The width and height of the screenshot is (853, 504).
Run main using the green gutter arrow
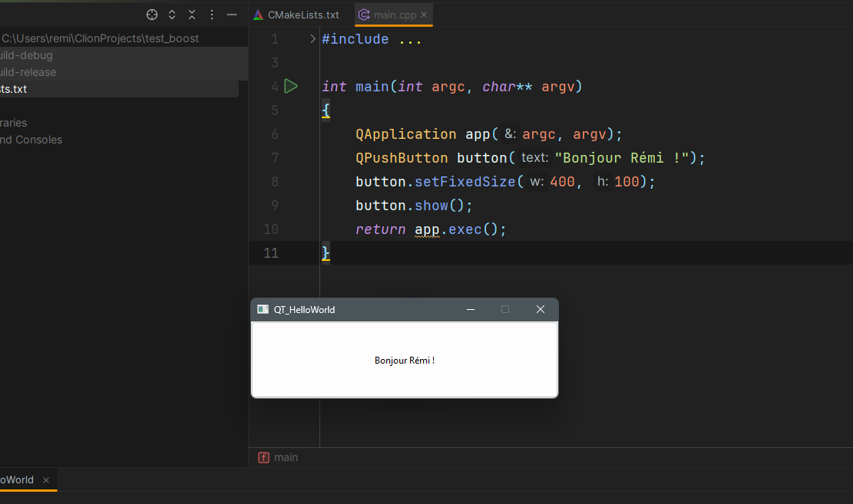coord(291,86)
